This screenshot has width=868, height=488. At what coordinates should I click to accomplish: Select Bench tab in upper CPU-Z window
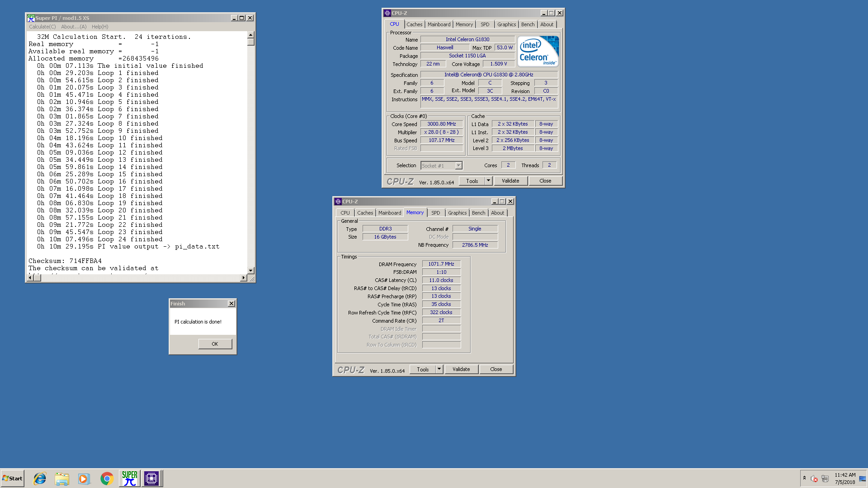[x=528, y=24]
